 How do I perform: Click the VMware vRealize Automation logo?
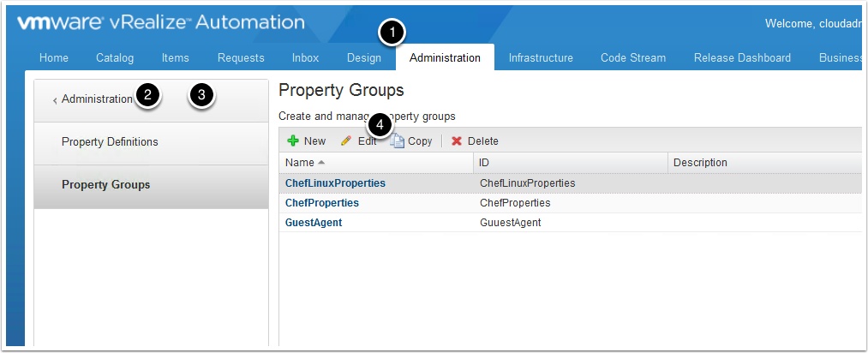pos(160,22)
